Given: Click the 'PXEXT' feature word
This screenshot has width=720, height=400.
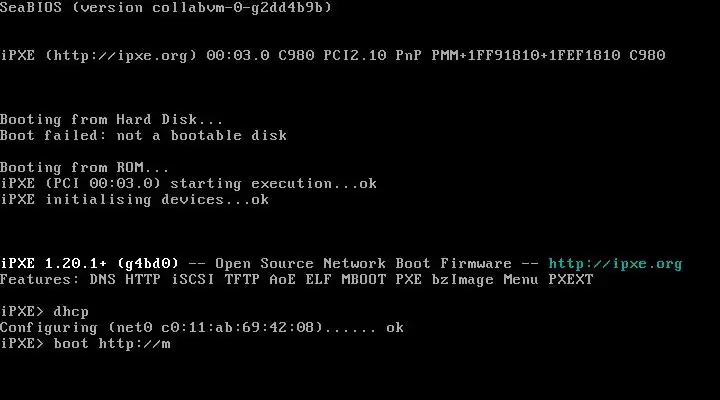Looking at the screenshot, I should point(571,280).
